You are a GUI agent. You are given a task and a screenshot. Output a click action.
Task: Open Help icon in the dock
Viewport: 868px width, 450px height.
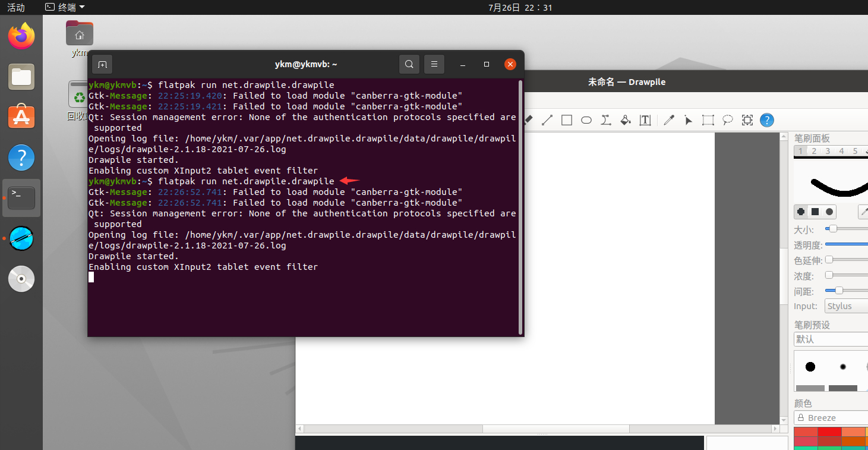pos(21,158)
